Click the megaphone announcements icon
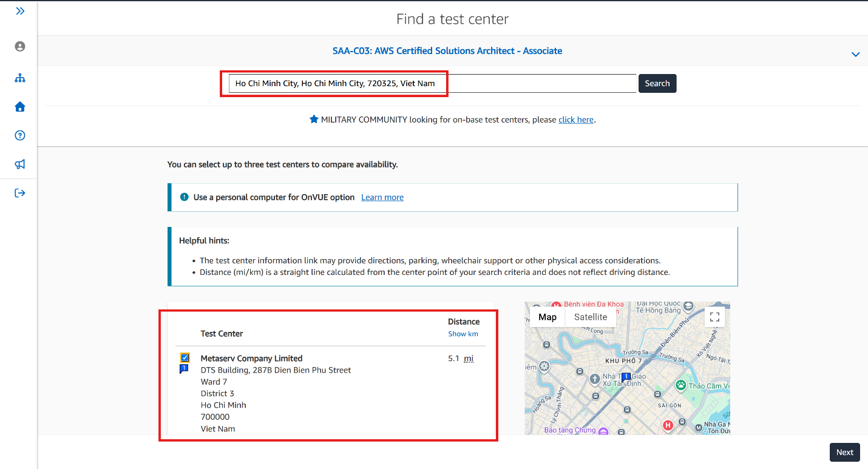868x469 pixels. point(20,164)
